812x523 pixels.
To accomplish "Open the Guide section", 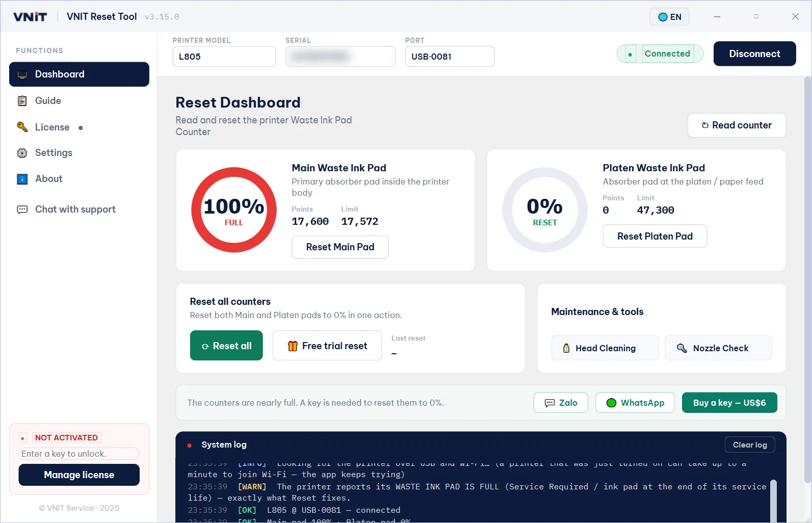I will click(x=79, y=101).
